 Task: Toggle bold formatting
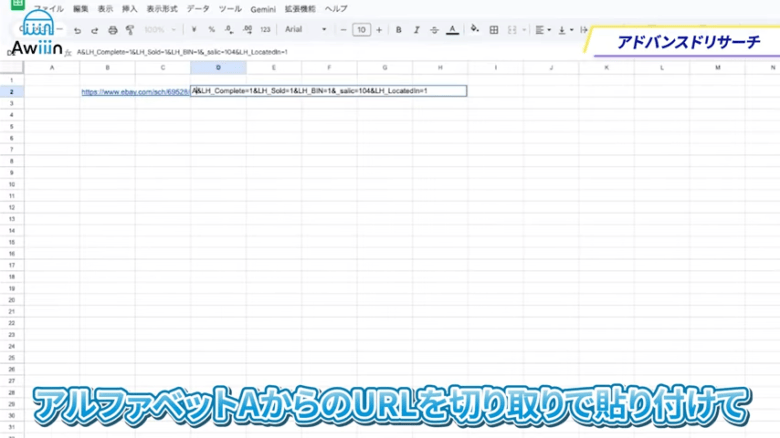[x=398, y=30]
